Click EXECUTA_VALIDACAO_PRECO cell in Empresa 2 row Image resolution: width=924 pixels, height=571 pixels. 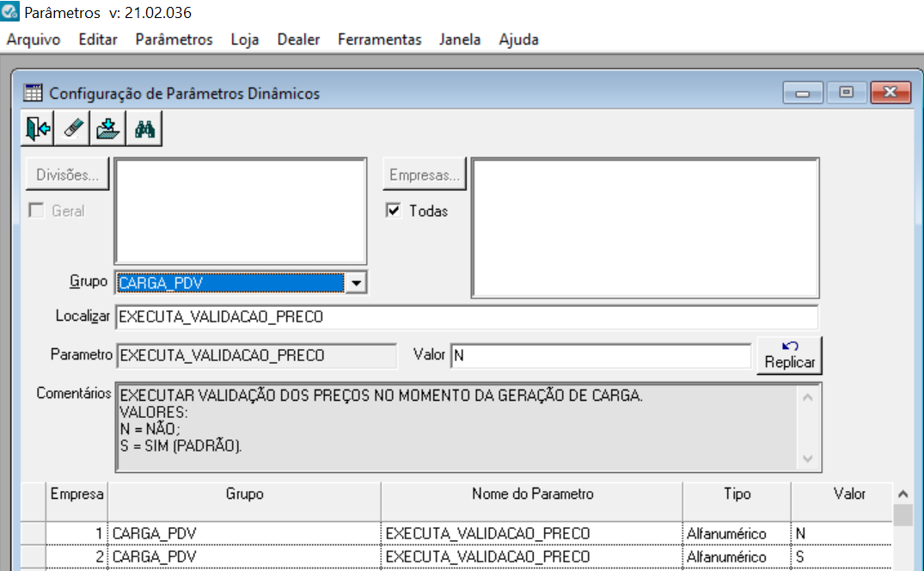(x=532, y=557)
